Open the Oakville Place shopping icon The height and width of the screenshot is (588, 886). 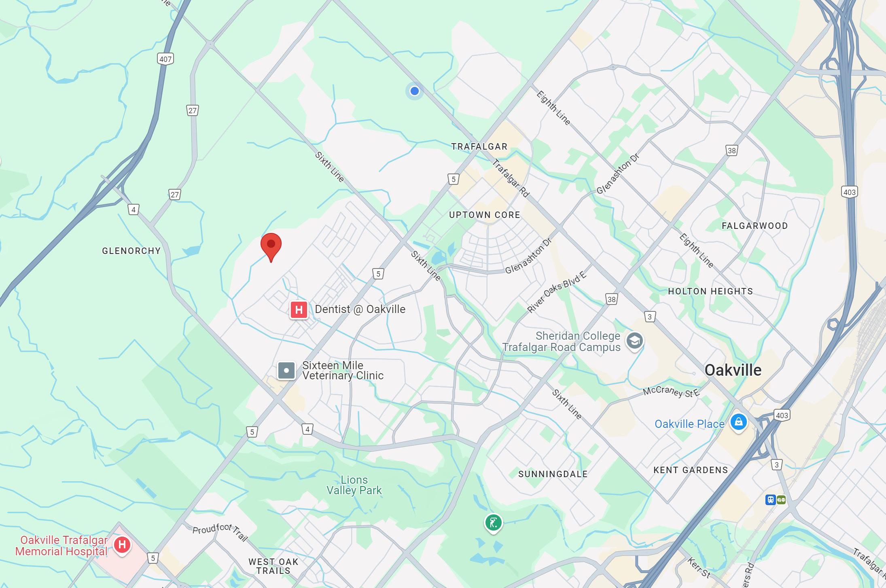[x=739, y=423]
